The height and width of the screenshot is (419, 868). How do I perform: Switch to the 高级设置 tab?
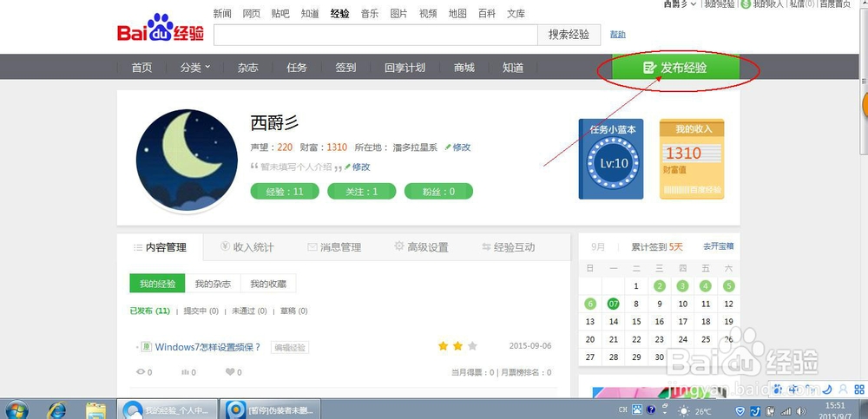pos(421,247)
